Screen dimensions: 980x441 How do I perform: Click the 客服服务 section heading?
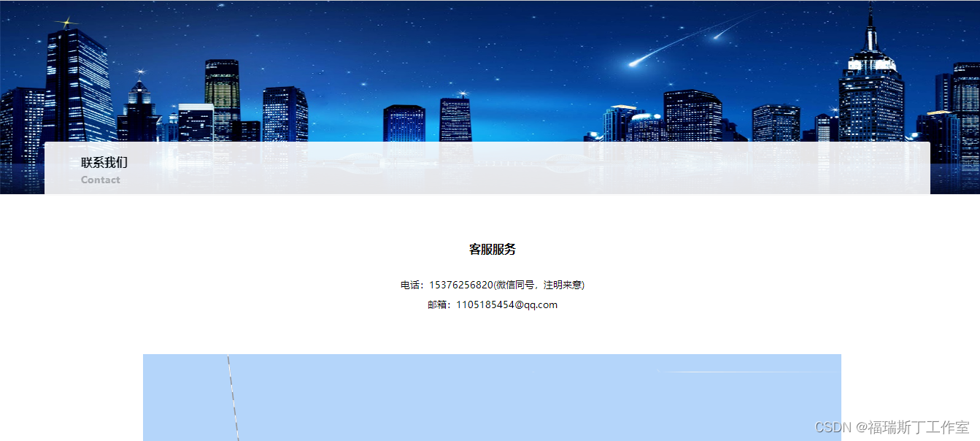point(493,250)
